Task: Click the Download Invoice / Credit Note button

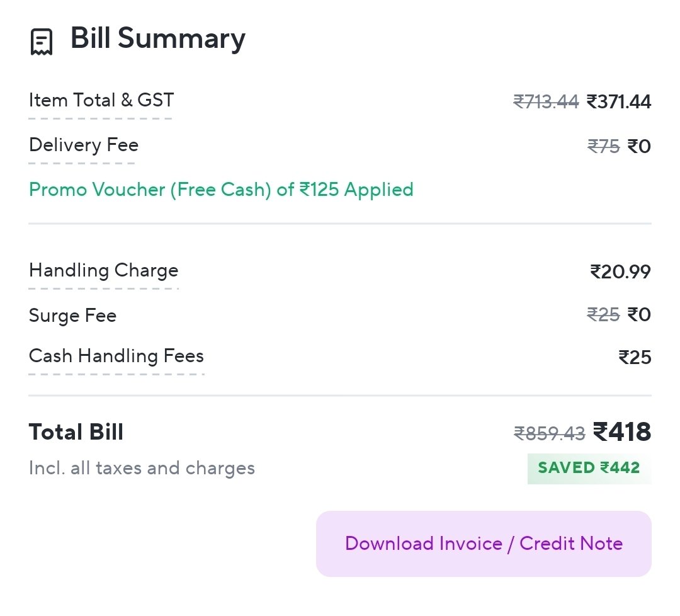Action: [484, 544]
